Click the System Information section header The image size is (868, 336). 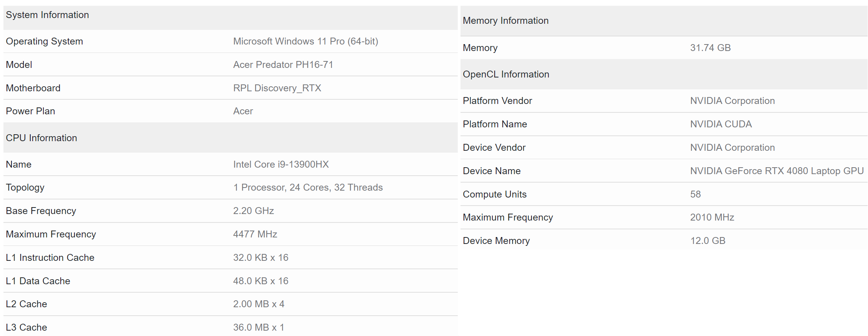[x=47, y=15]
